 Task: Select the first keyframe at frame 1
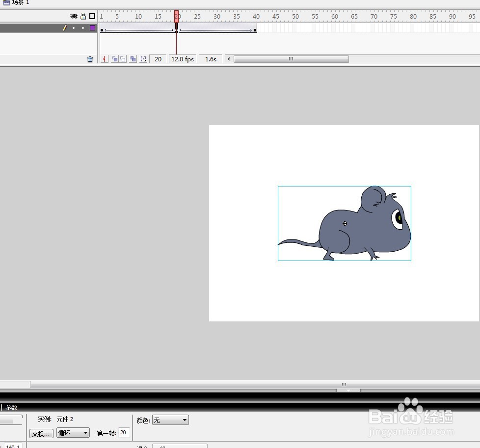102,30
